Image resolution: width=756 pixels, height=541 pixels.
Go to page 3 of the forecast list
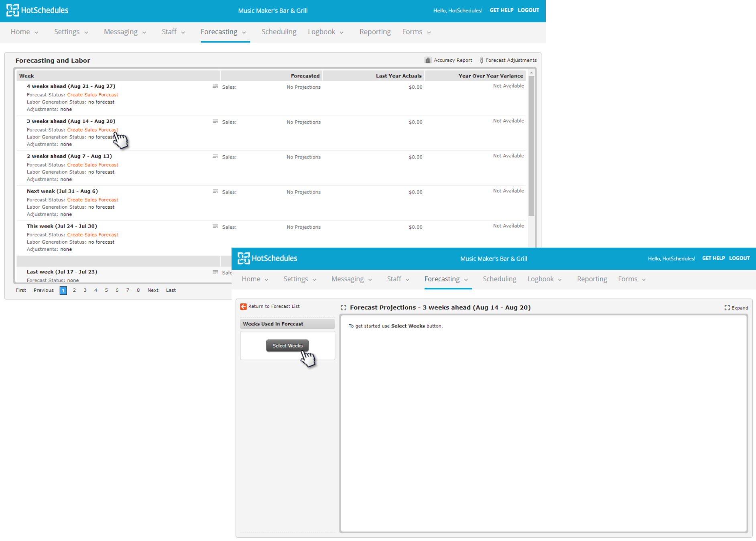click(85, 290)
